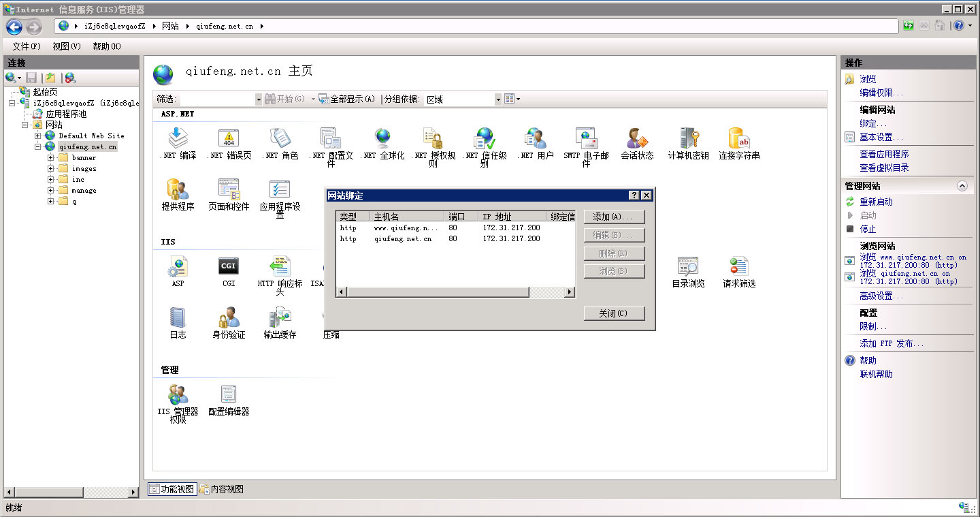The image size is (980, 517).
Task: Collapse the 管理网站 actions section
Action: pyautogui.click(x=962, y=186)
